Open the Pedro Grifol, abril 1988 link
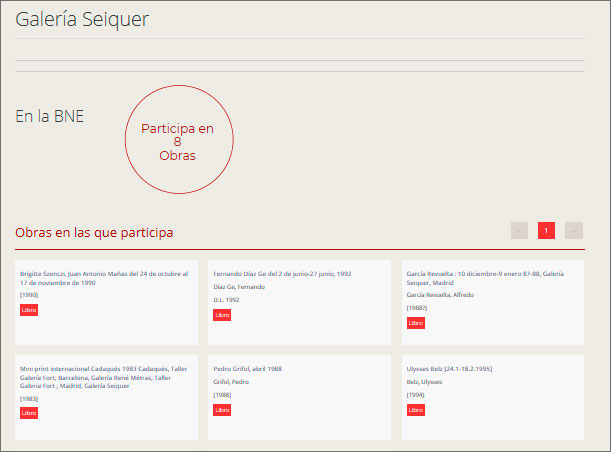This screenshot has width=611, height=452. (x=247, y=369)
